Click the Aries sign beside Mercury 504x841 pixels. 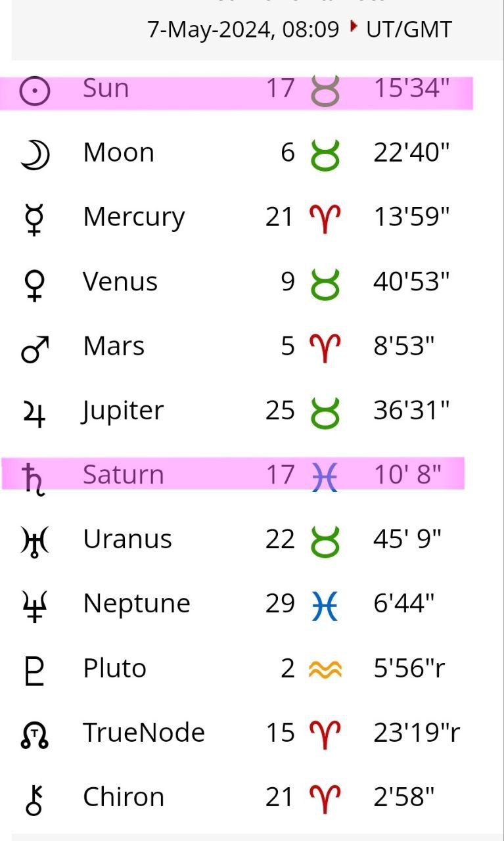click(325, 218)
